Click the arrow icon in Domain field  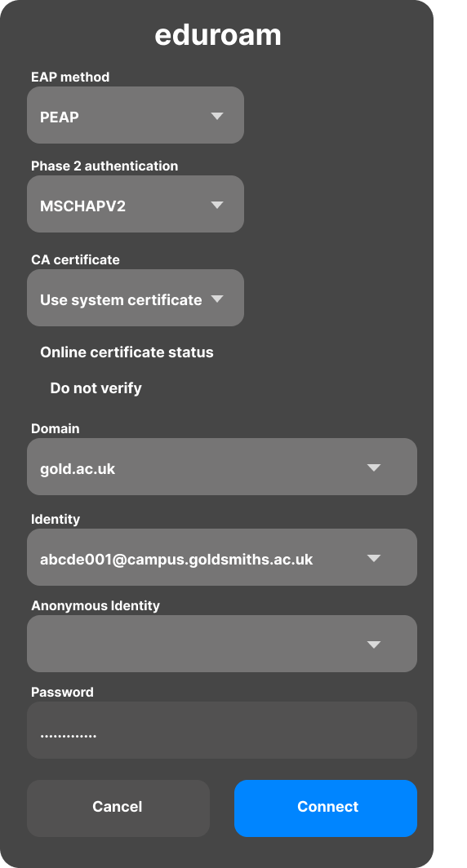374,467
